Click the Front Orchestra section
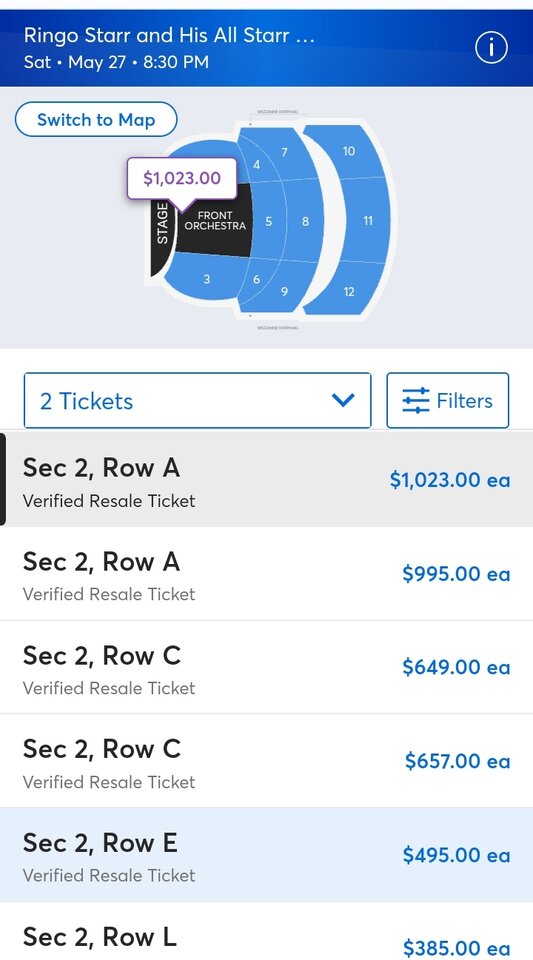 click(x=215, y=220)
